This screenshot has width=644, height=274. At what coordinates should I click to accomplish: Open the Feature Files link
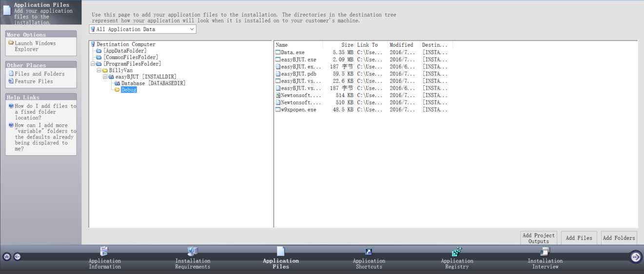point(34,81)
